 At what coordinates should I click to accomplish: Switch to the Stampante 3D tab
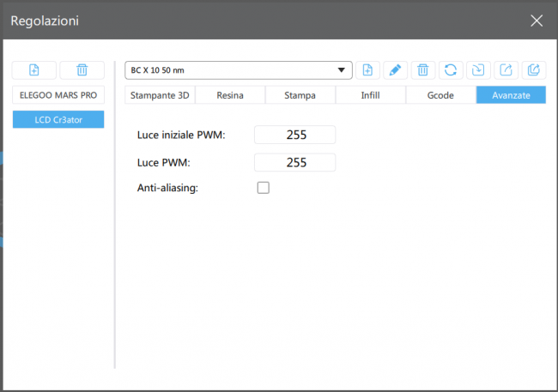[x=160, y=95]
